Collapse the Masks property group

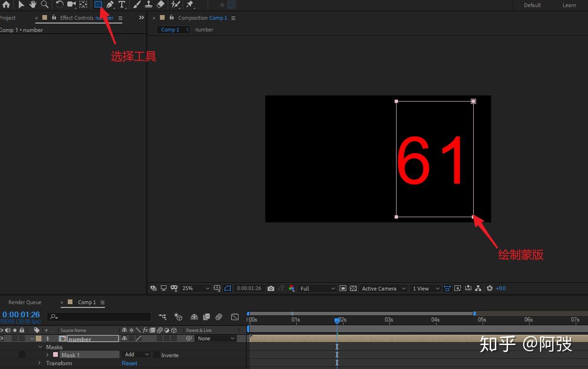[x=40, y=347]
